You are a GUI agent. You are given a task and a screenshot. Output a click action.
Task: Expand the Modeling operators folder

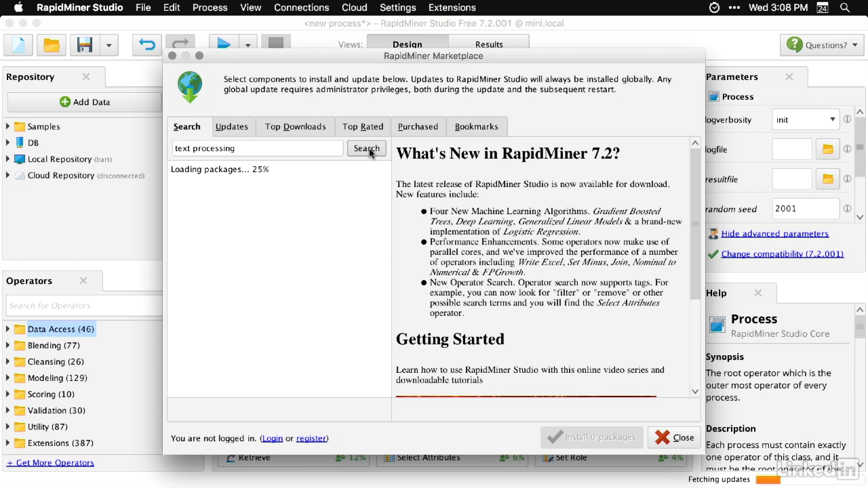(x=8, y=378)
